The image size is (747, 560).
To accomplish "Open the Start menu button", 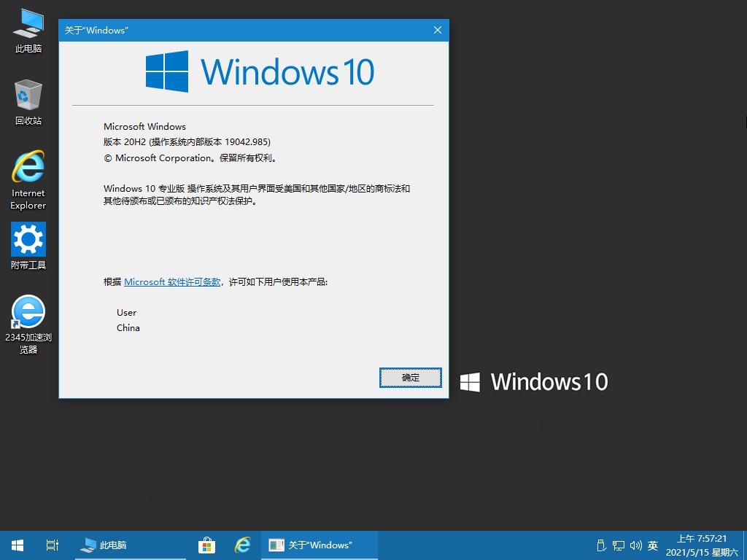I will (x=18, y=545).
